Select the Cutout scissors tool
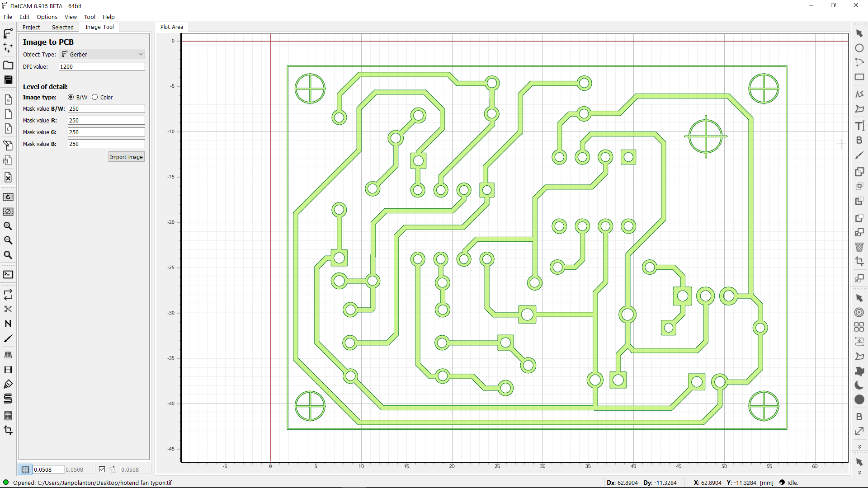Screen dimensions: 868x488 coord(8,310)
